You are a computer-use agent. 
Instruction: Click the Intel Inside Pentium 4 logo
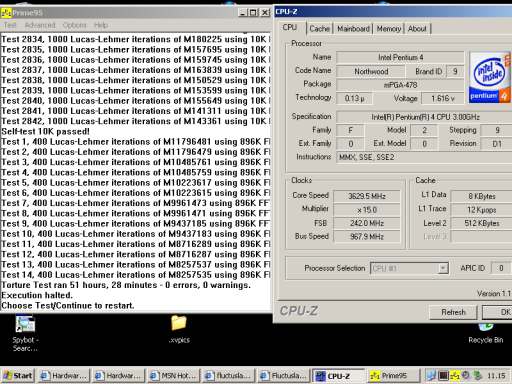tap(489, 77)
